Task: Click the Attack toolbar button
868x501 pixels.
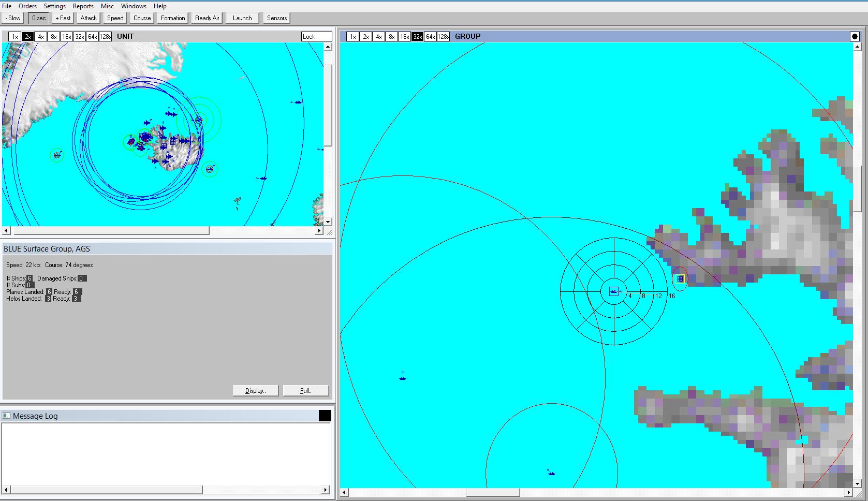Action: 89,18
